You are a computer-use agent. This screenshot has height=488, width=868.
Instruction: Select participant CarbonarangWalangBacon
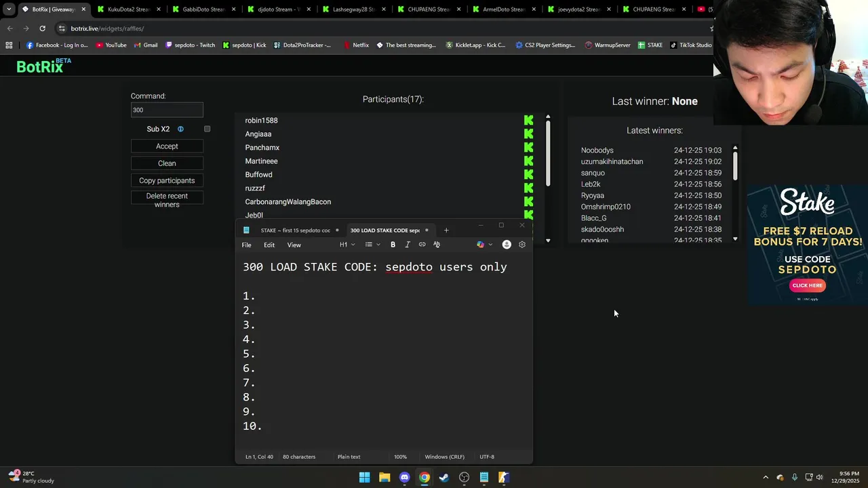pyautogui.click(x=288, y=202)
